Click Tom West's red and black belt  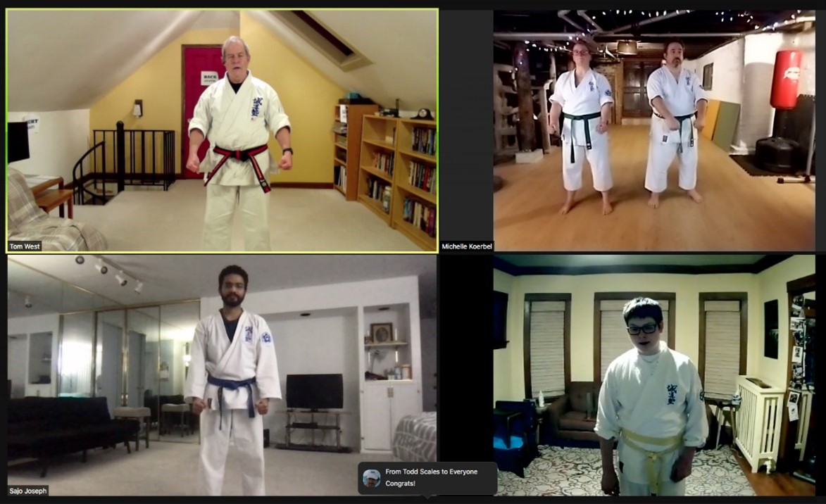pos(238,161)
